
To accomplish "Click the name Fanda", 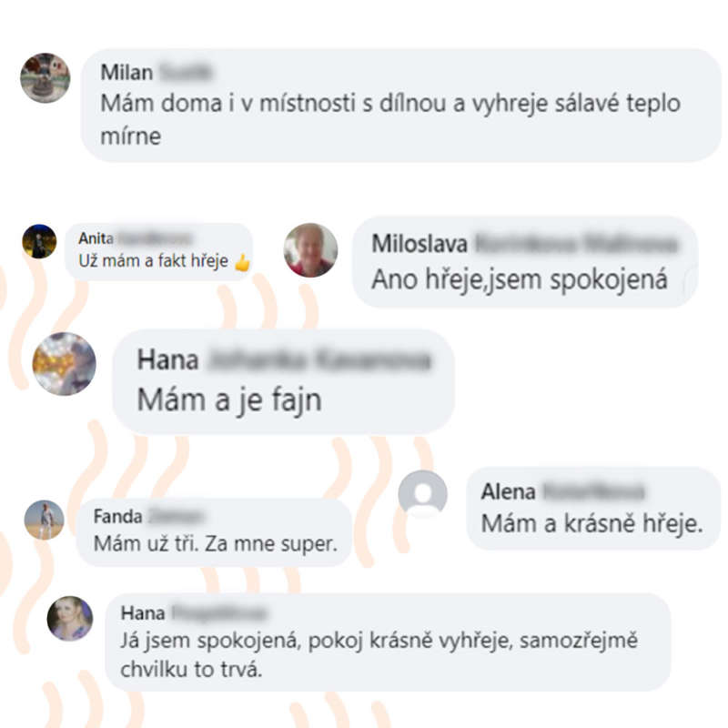I will (x=118, y=517).
